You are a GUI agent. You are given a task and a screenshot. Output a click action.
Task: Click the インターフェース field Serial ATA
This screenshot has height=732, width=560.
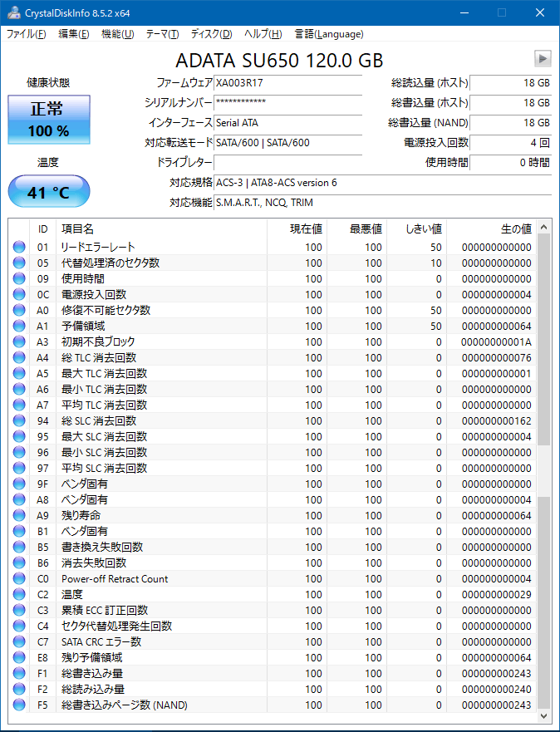(288, 123)
